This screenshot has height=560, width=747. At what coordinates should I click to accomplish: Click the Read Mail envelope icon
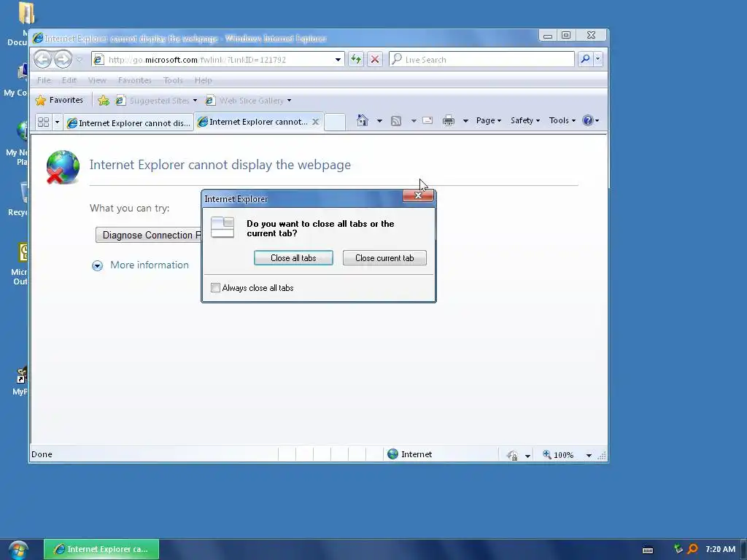427,120
